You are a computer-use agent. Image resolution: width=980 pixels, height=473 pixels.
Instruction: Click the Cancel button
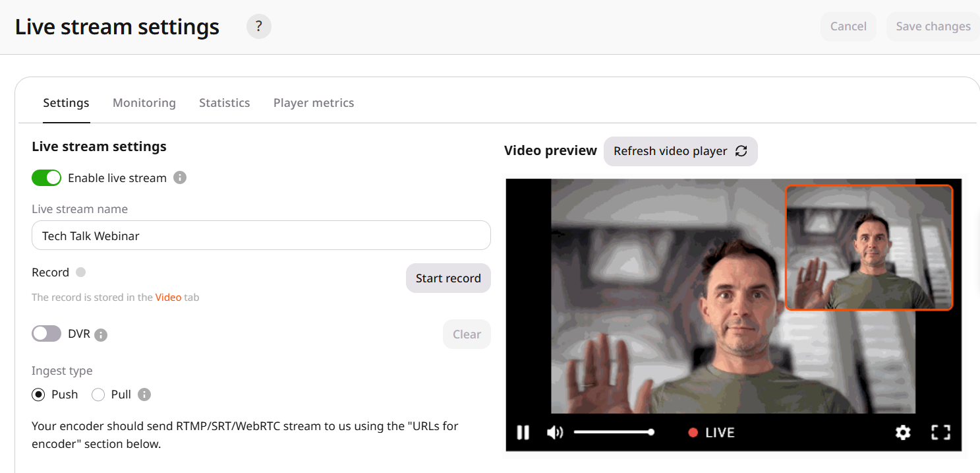point(848,26)
